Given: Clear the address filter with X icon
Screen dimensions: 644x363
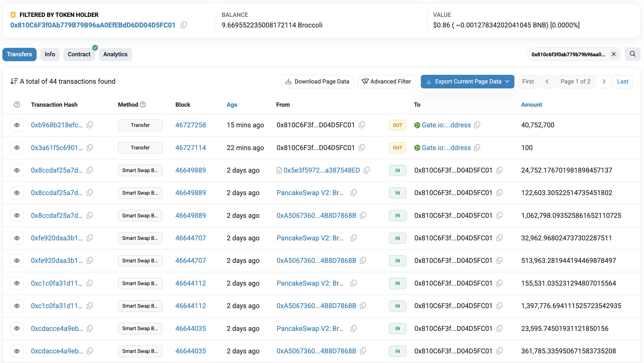Looking at the screenshot, I should [x=613, y=54].
